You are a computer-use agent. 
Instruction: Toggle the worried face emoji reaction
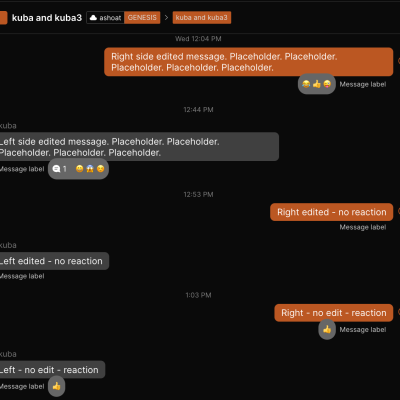(100, 169)
